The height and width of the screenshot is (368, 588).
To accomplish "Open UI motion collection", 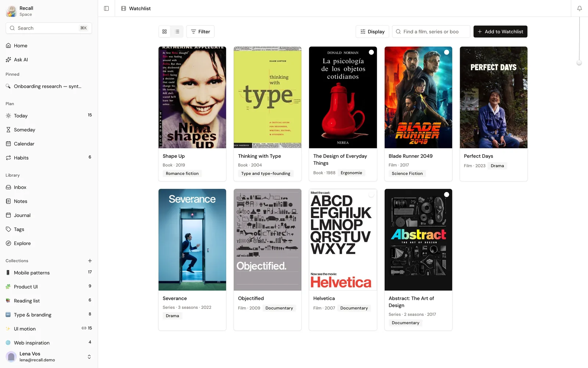I will (x=49, y=329).
